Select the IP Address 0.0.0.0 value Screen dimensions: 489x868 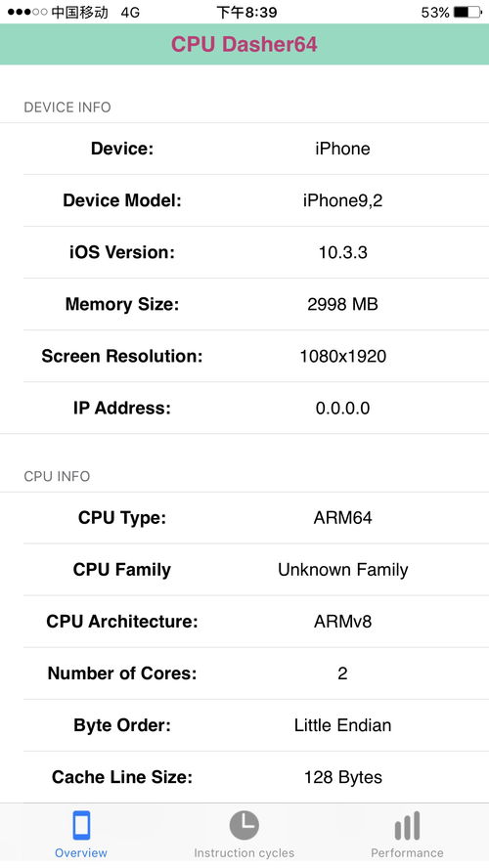click(x=343, y=408)
